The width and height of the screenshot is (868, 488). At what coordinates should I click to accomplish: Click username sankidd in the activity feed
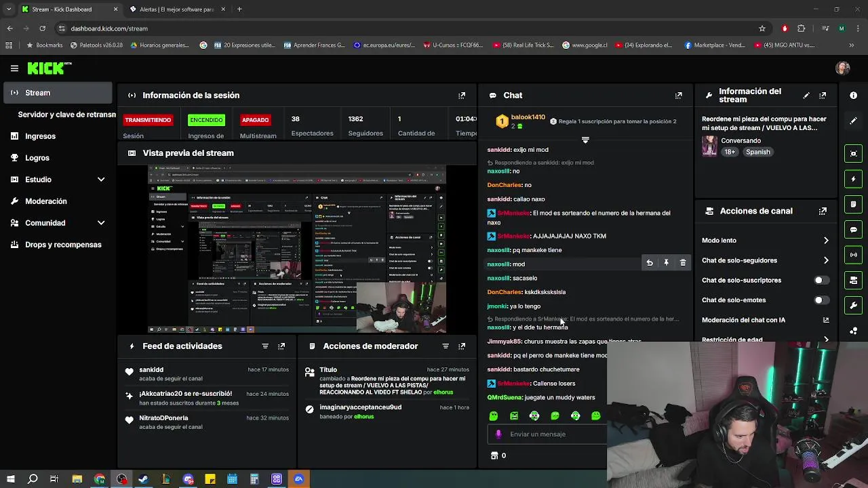click(151, 370)
